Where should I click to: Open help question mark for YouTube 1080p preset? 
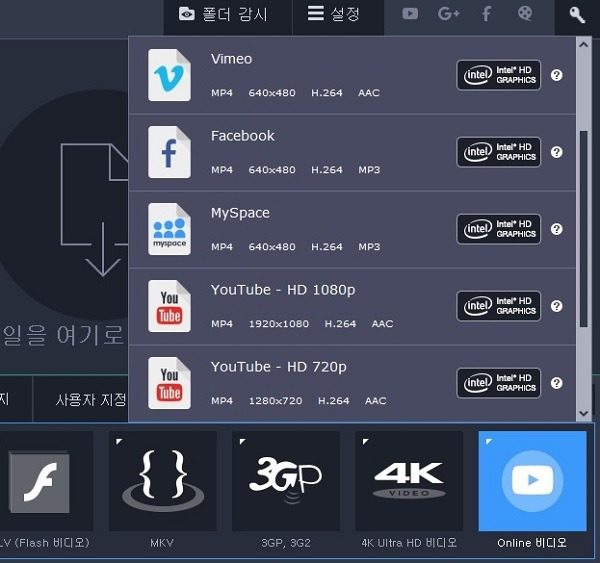(x=556, y=306)
